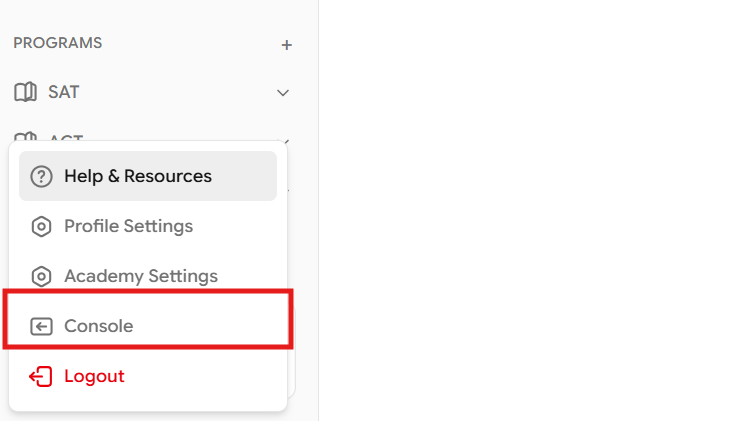Open Help & Resources from the menu
Viewport: 737px width, 421px height.
pos(138,176)
